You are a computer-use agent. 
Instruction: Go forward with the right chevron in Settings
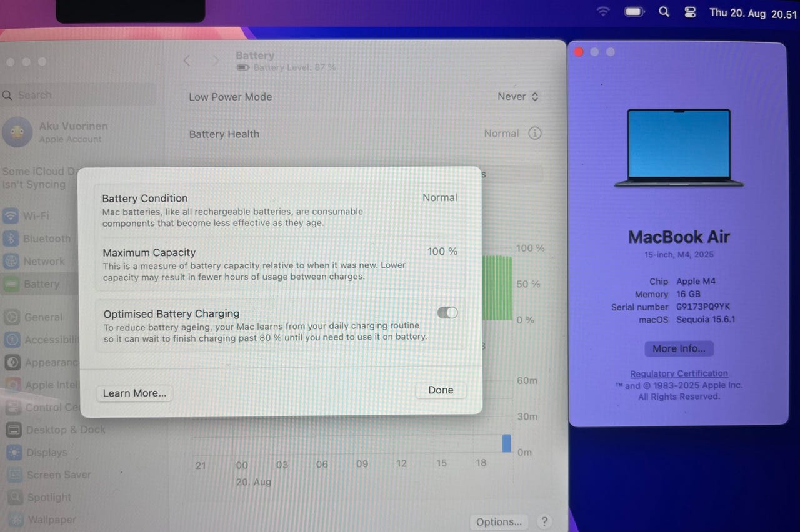point(216,61)
